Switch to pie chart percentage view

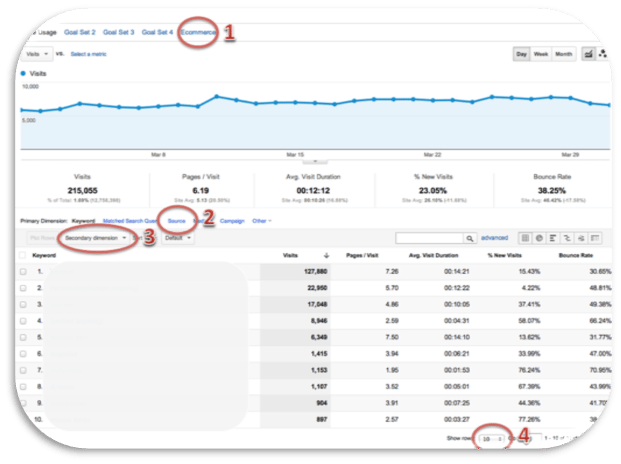[541, 238]
